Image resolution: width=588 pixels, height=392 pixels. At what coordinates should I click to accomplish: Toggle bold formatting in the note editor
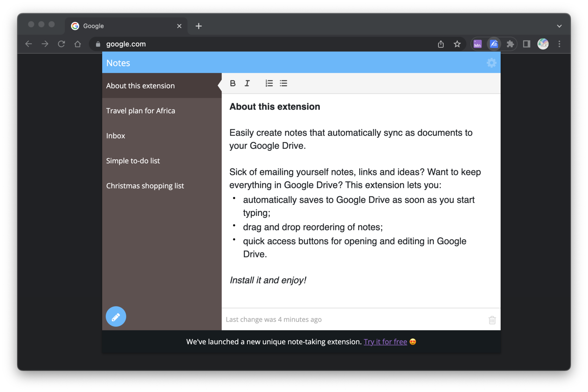point(232,83)
